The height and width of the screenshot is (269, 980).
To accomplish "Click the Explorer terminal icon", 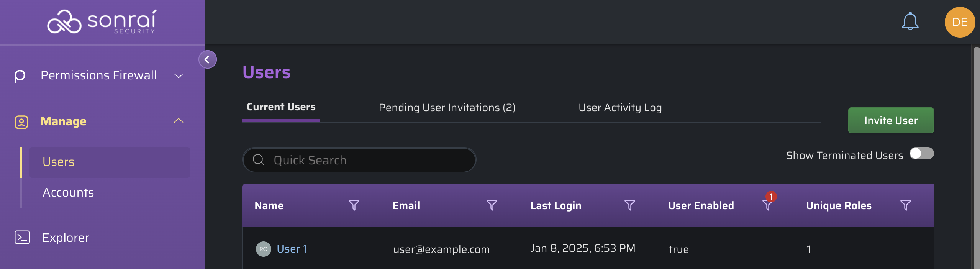I will tap(22, 237).
